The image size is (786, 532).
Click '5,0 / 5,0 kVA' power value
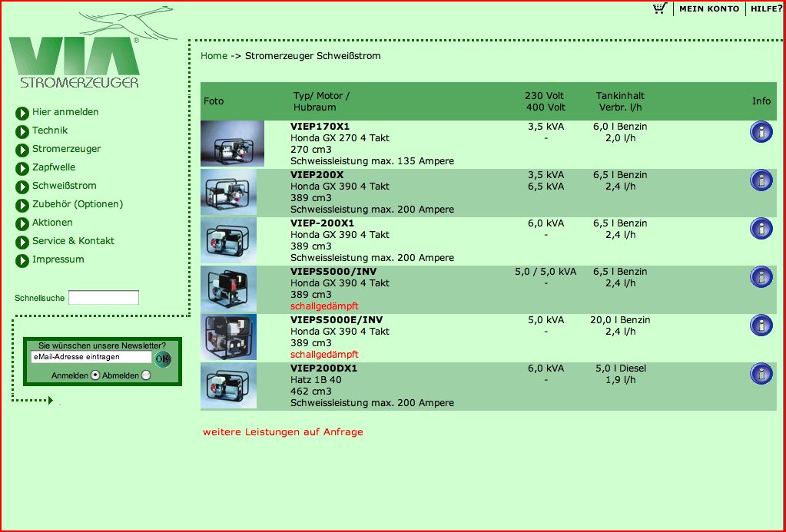[546, 272]
